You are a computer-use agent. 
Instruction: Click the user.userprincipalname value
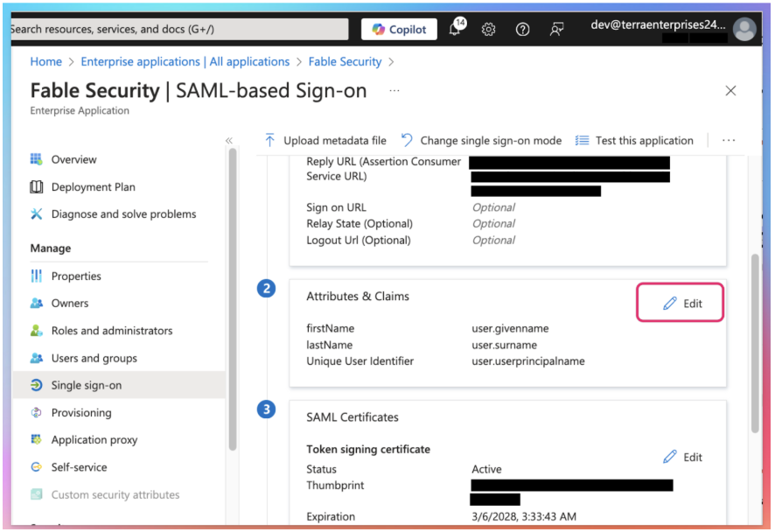click(527, 360)
